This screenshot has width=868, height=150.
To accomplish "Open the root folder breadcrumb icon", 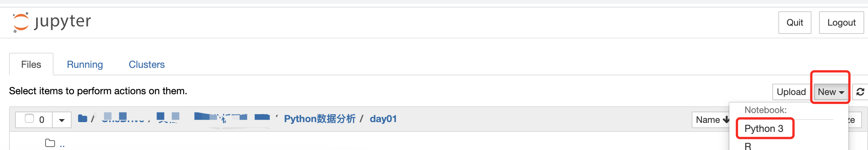I will pyautogui.click(x=83, y=119).
